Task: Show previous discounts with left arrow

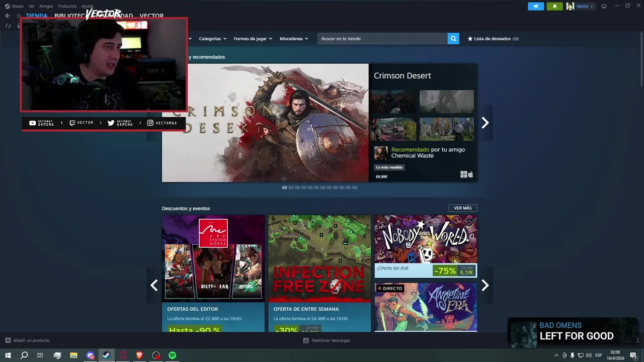Action: 154,286
